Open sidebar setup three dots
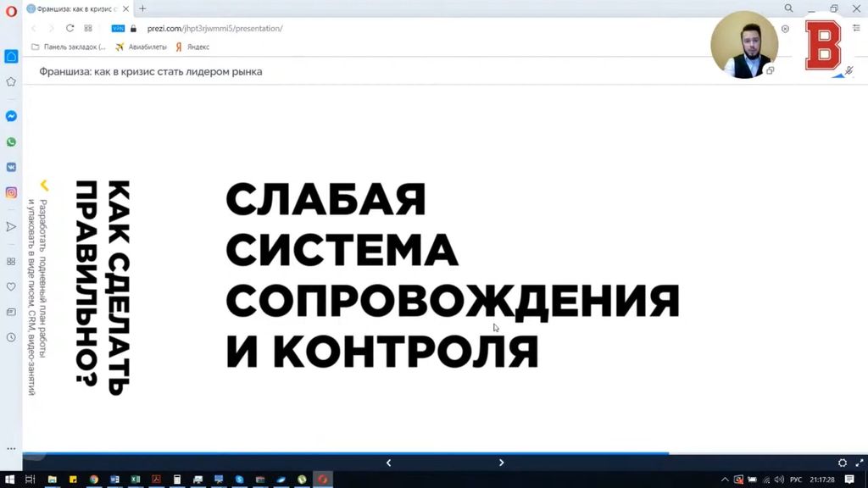The height and width of the screenshot is (488, 868). (x=11, y=449)
